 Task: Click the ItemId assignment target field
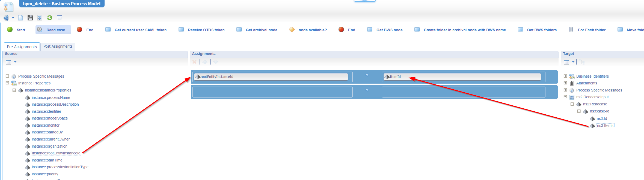click(462, 77)
